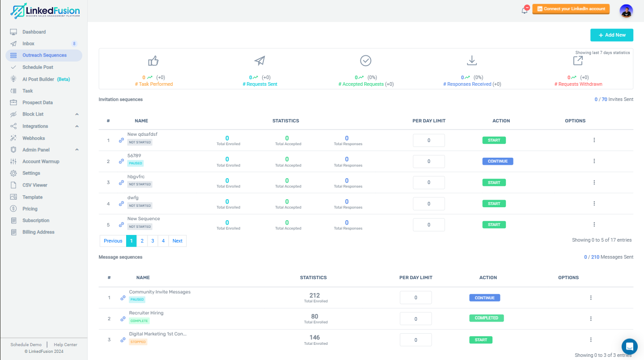The image size is (644, 360).
Task: Open the link icon for hbgvfrc
Action: [x=121, y=182]
